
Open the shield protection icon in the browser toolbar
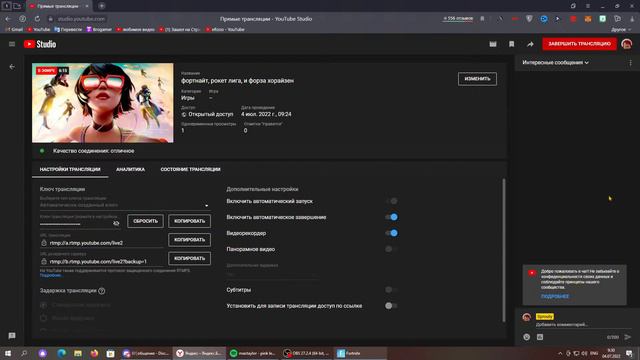tap(529, 19)
